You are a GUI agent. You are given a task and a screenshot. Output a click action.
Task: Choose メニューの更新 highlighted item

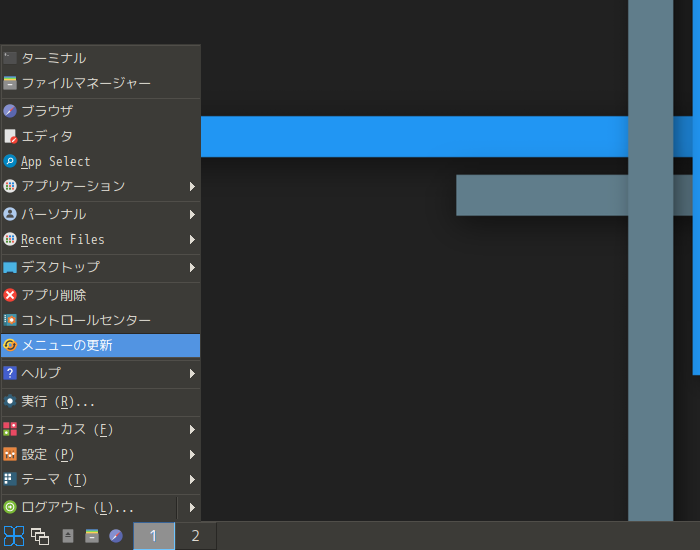click(x=100, y=346)
